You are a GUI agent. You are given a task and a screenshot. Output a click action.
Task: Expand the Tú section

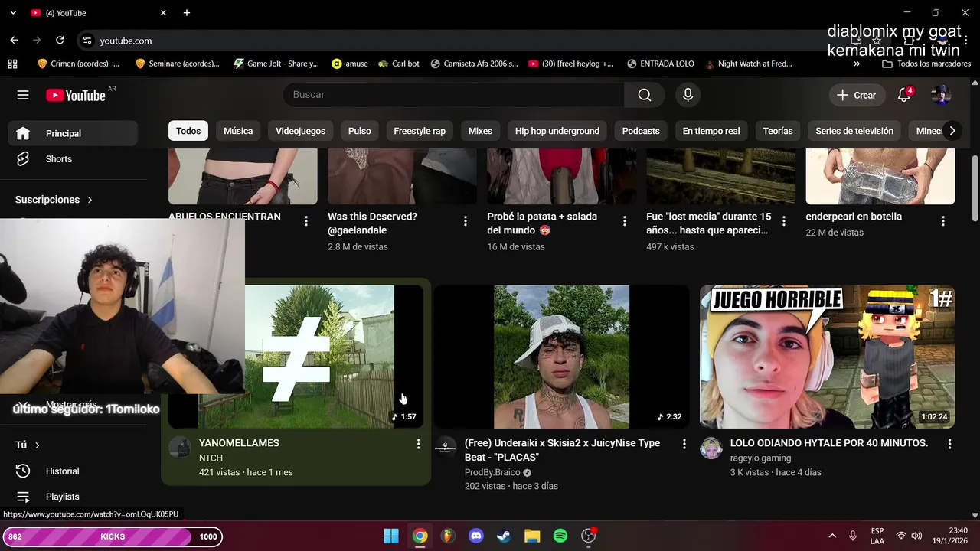[28, 445]
